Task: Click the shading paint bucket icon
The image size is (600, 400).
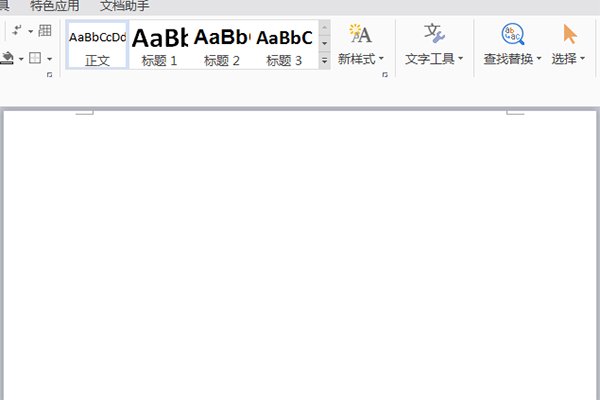Action: 8,59
